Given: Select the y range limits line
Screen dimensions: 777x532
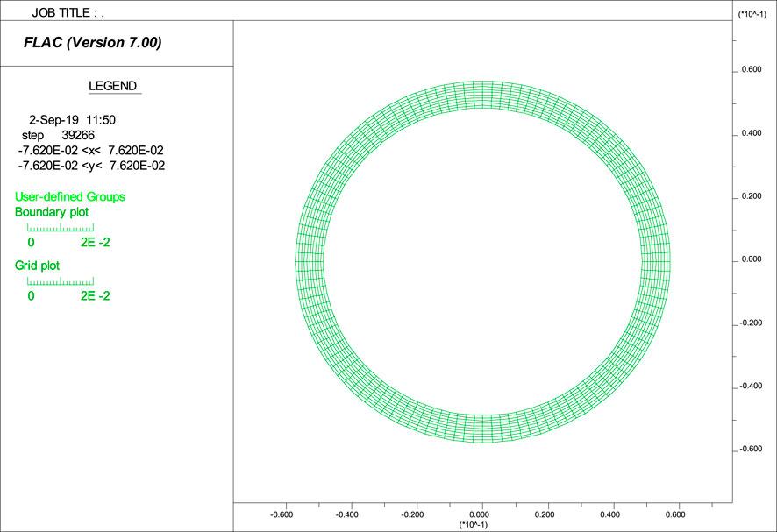Looking at the screenshot, I should pyautogui.click(x=91, y=165).
